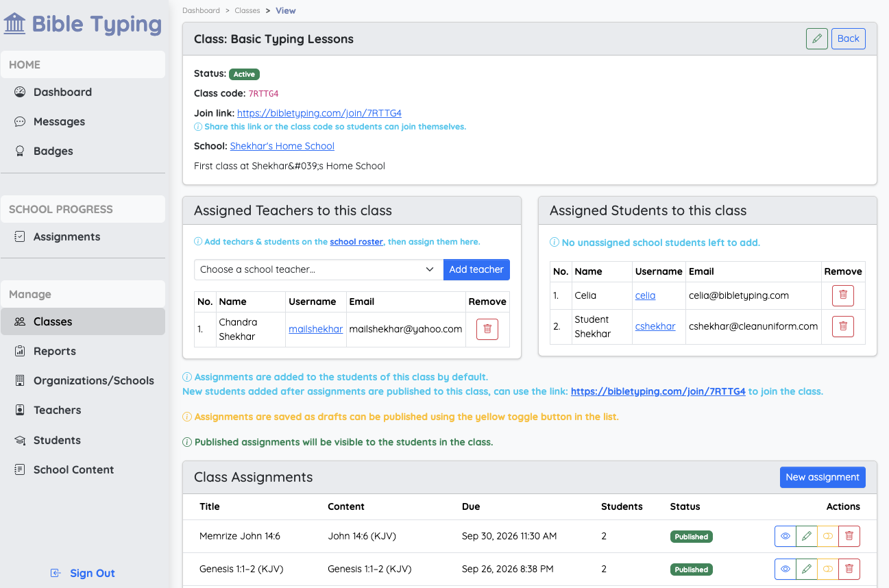The width and height of the screenshot is (889, 588).
Task: Open the Choose a school teacher dropdown
Action: tap(319, 269)
